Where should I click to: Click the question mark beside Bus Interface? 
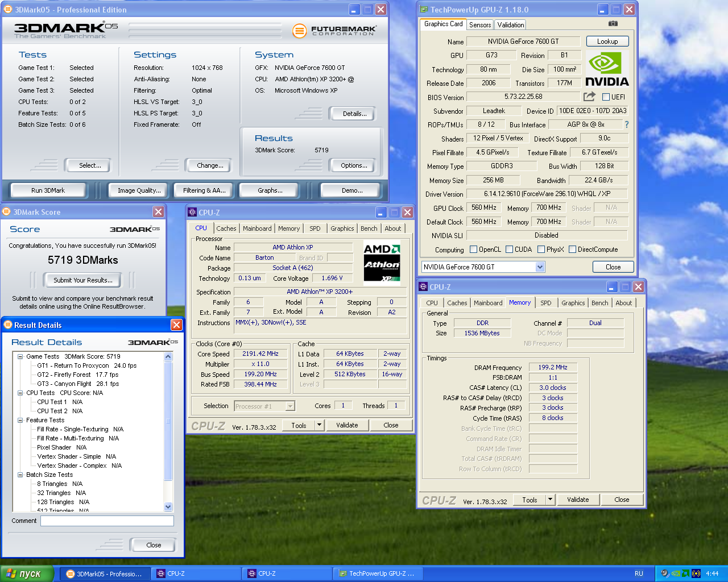point(627,124)
